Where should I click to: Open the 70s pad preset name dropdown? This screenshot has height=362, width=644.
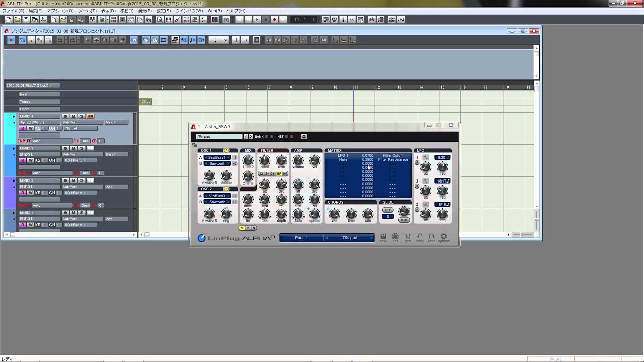tap(219, 136)
